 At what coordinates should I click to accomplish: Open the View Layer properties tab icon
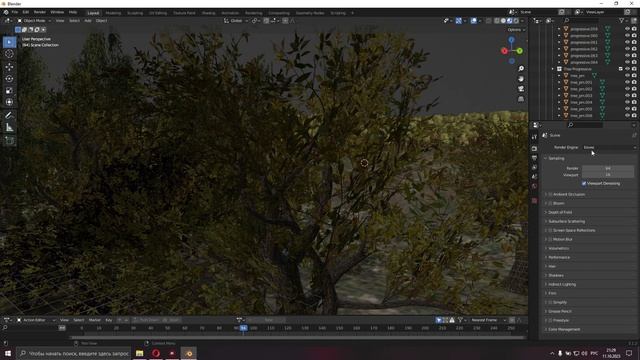[x=534, y=167]
